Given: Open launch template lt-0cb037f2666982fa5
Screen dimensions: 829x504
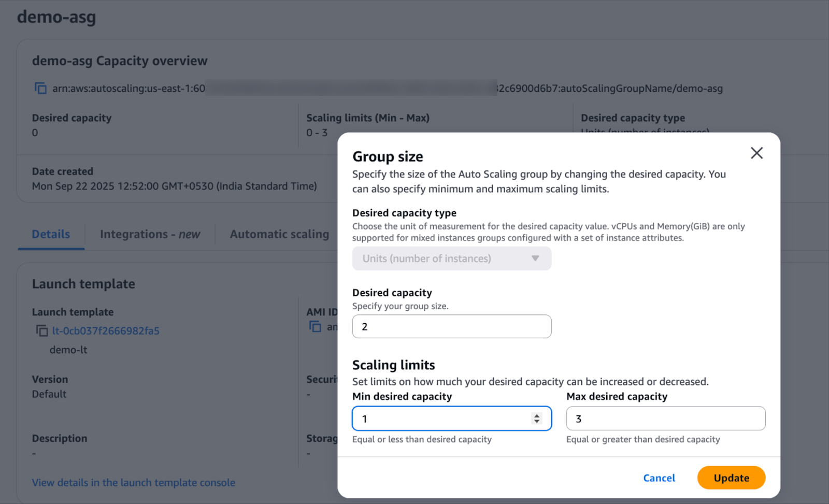Looking at the screenshot, I should (x=105, y=330).
